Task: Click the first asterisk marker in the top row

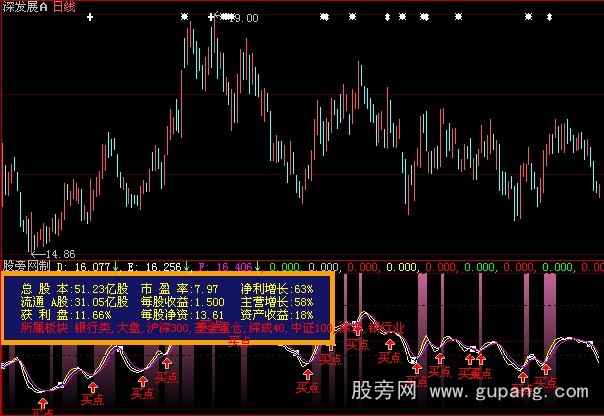Action: 184,17
